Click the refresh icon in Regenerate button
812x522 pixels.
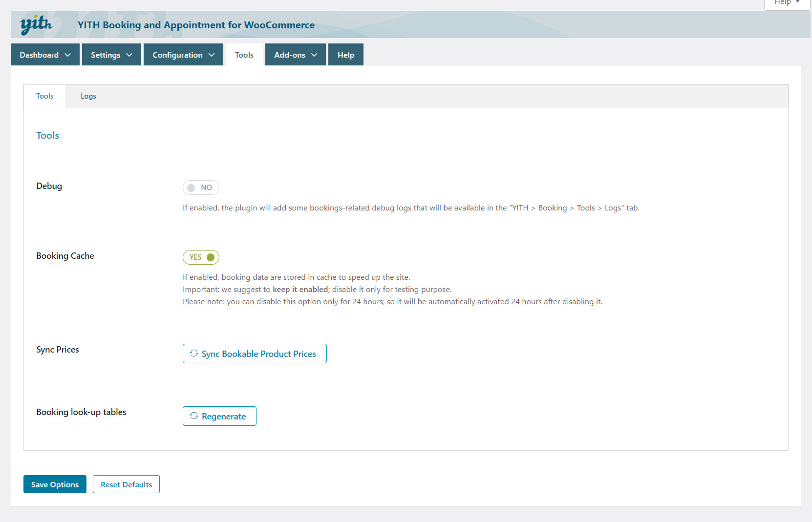point(194,416)
